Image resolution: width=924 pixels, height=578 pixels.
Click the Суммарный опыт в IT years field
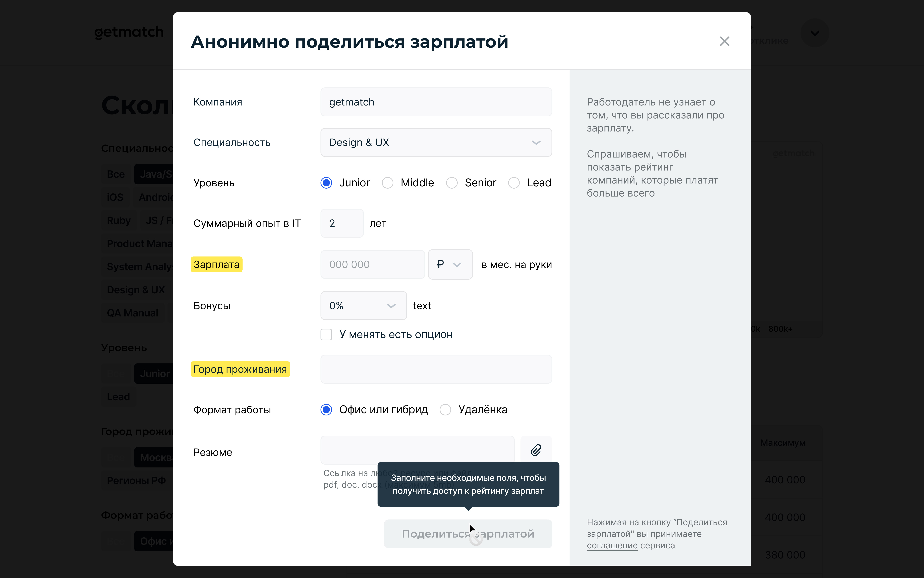point(342,223)
